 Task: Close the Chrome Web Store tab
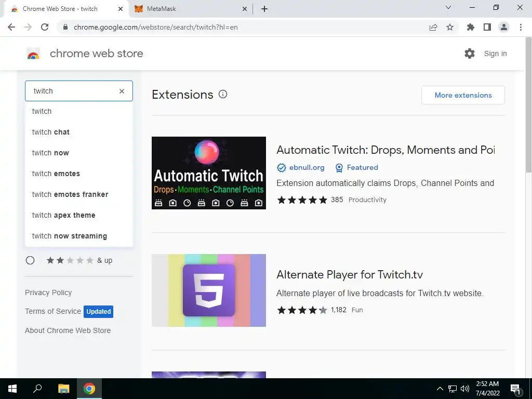point(121,9)
